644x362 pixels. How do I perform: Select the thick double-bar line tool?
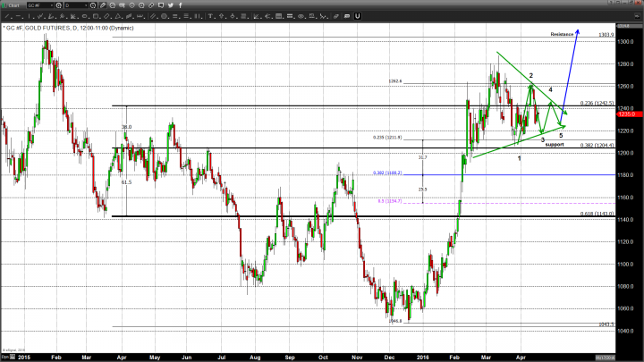290,16
